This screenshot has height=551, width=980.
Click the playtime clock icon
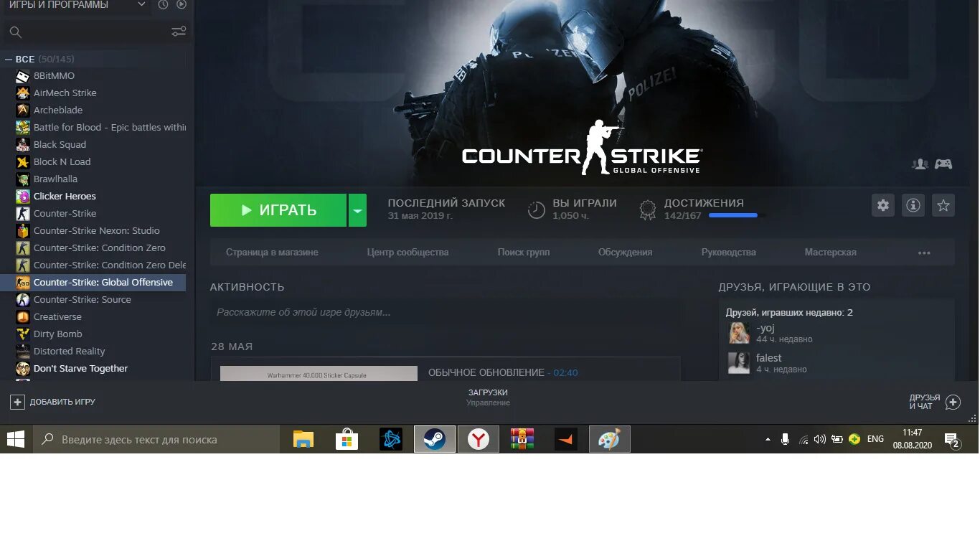pyautogui.click(x=537, y=209)
